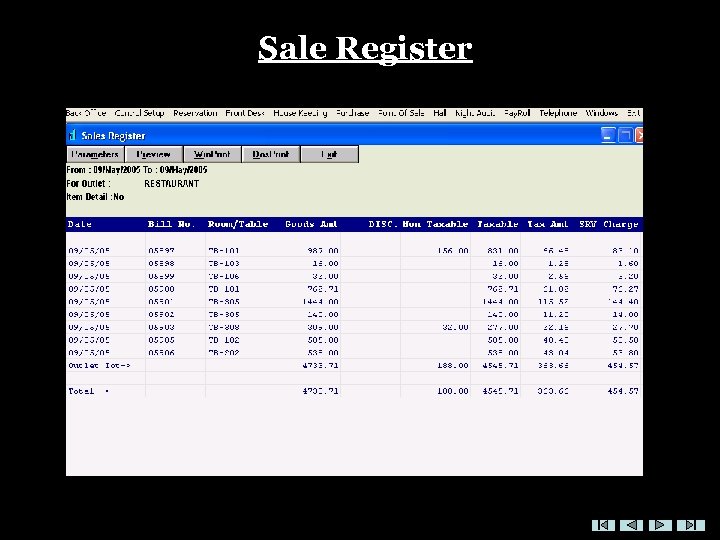Image resolution: width=720 pixels, height=540 pixels.
Task: Select the TB-103 table cell
Action: pos(224,264)
